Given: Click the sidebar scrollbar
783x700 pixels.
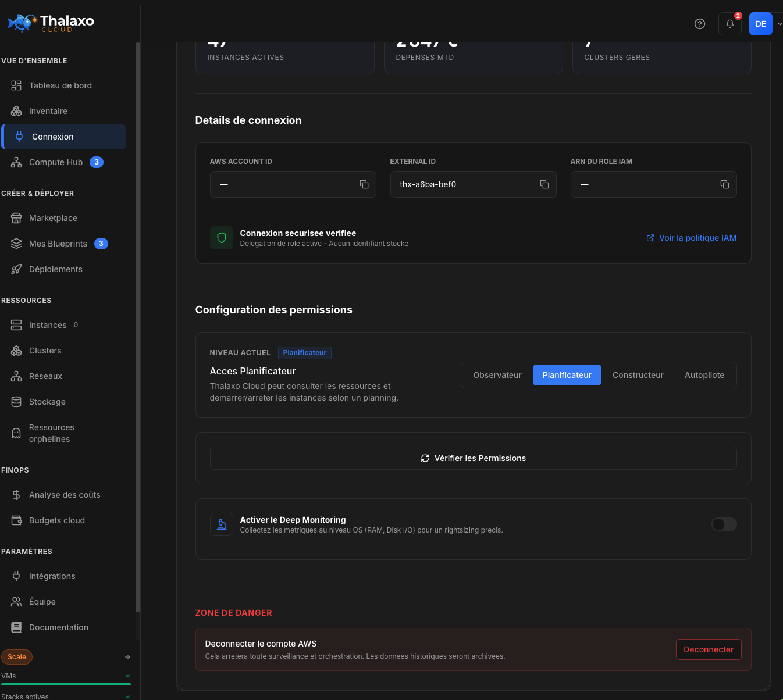Looking at the screenshot, I should pyautogui.click(x=138, y=327).
